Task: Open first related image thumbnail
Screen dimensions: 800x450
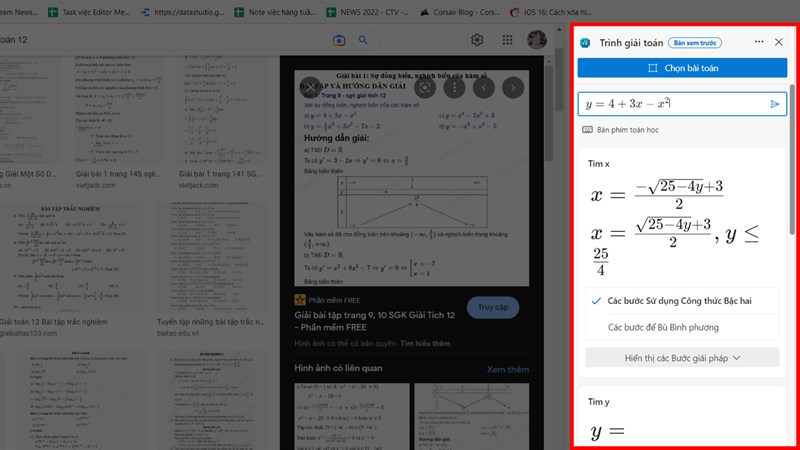Action: coord(352,416)
